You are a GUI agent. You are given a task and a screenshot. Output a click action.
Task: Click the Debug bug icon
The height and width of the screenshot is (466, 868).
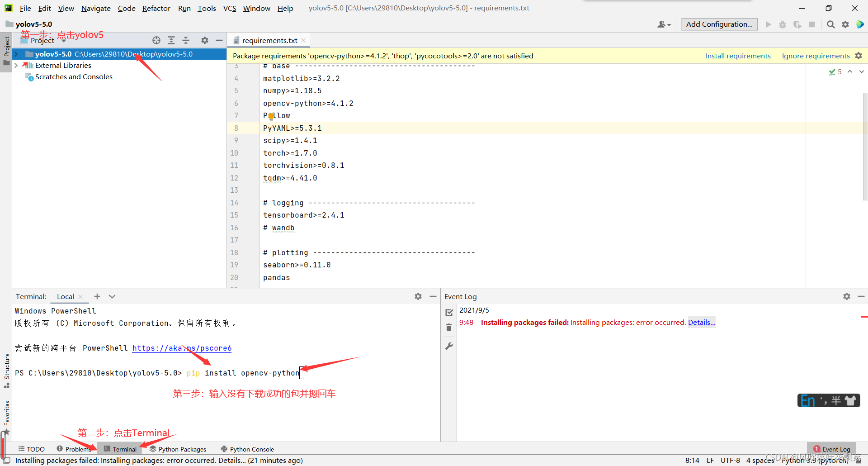pyautogui.click(x=783, y=24)
